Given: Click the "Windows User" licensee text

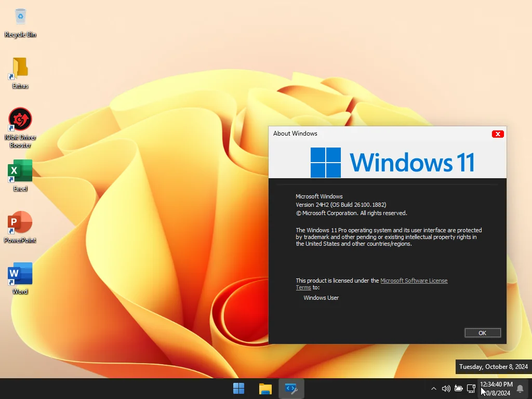Looking at the screenshot, I should [x=321, y=298].
